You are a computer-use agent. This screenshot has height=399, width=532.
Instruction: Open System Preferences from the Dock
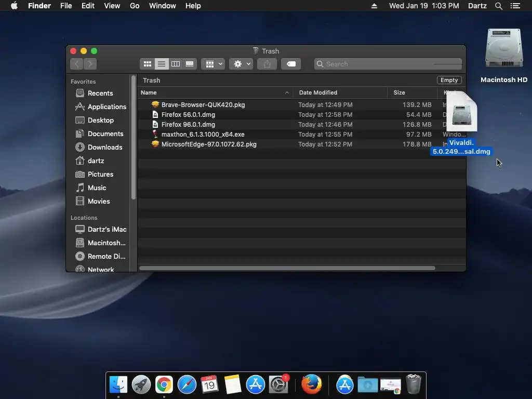pos(278,384)
